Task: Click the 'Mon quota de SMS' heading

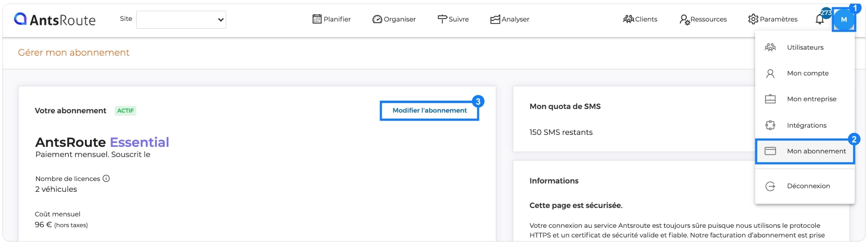Action: click(565, 107)
